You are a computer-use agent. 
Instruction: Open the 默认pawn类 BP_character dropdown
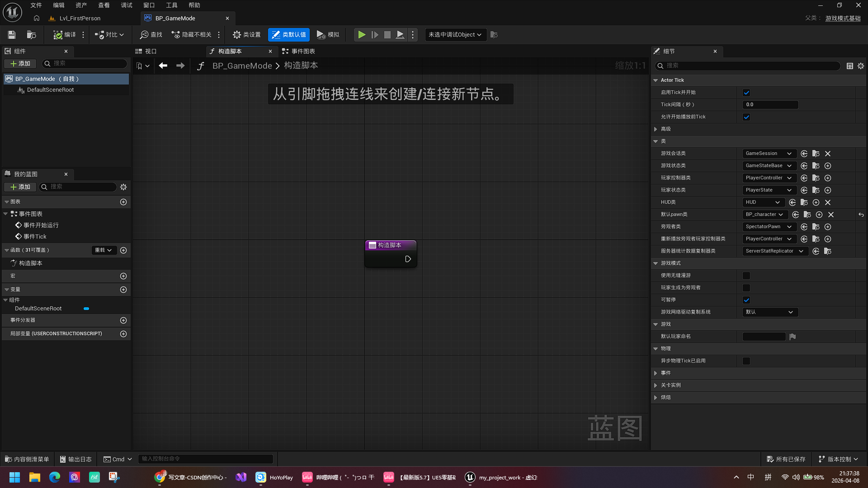[x=765, y=215]
